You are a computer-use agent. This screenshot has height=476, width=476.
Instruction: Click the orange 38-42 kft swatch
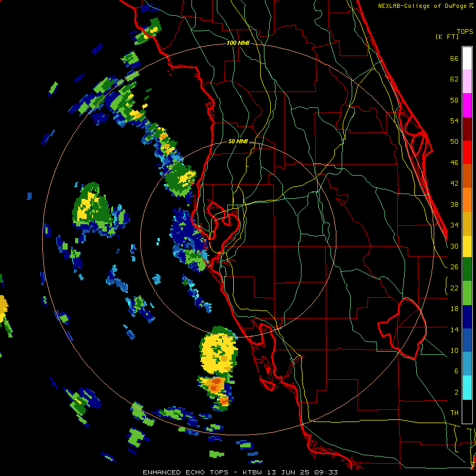(x=467, y=200)
